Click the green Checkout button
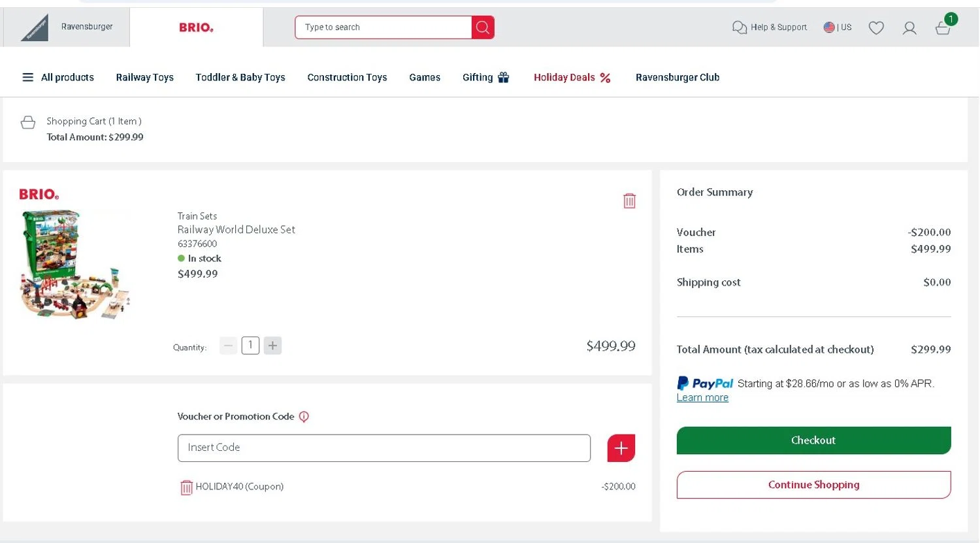The width and height of the screenshot is (980, 543). point(813,440)
